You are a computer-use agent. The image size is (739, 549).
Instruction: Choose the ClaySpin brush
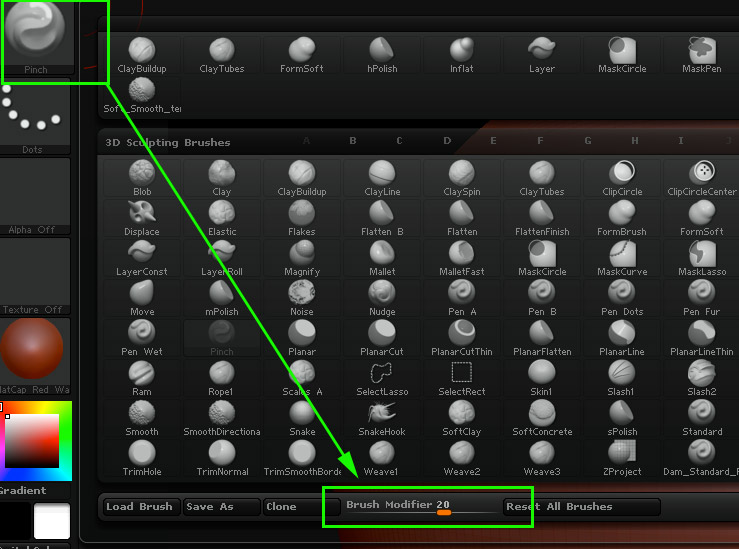tap(461, 178)
